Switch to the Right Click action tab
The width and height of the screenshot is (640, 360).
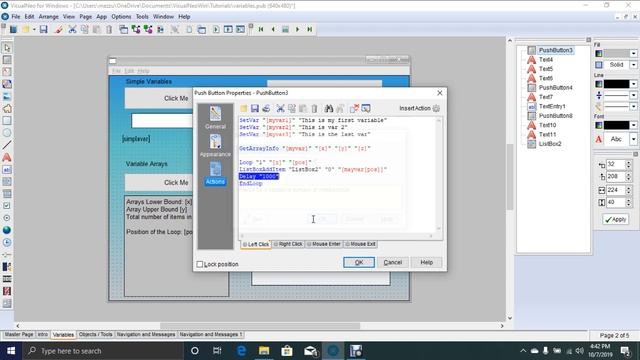(x=288, y=244)
